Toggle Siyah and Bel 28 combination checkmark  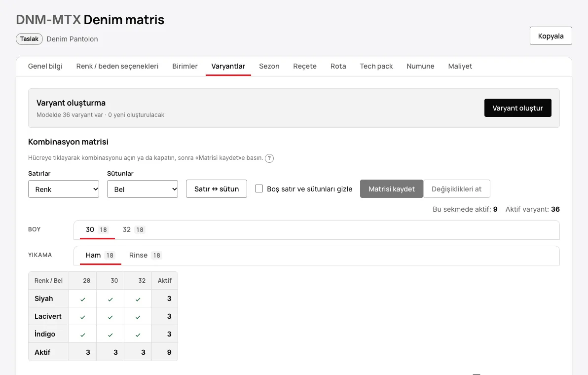click(x=83, y=299)
